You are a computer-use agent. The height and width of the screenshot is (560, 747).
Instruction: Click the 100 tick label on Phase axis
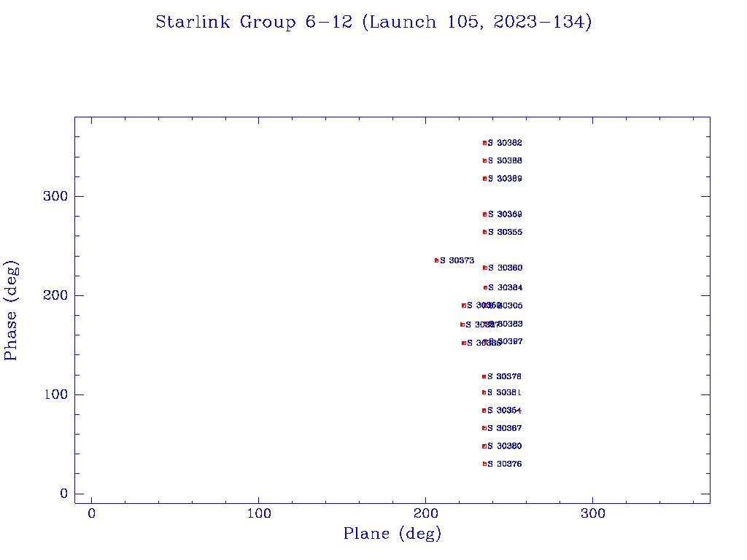pos(55,394)
